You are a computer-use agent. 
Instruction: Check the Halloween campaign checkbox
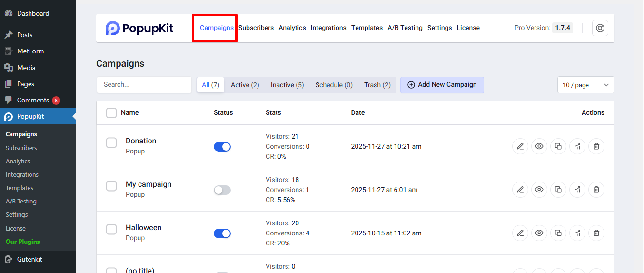(x=111, y=229)
